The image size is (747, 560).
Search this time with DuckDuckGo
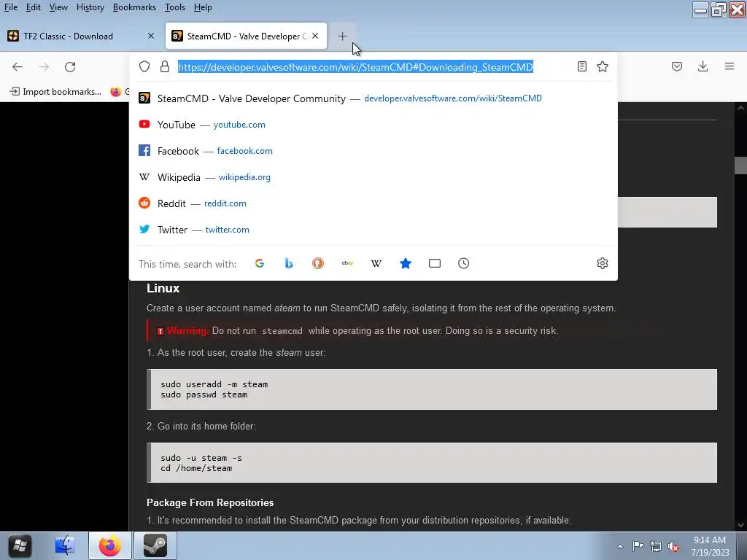318,263
